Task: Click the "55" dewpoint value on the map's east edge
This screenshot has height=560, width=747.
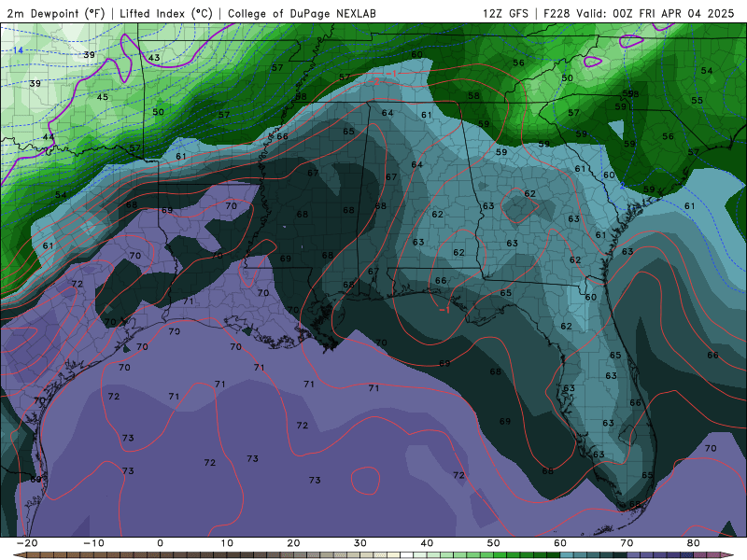Action: [697, 101]
